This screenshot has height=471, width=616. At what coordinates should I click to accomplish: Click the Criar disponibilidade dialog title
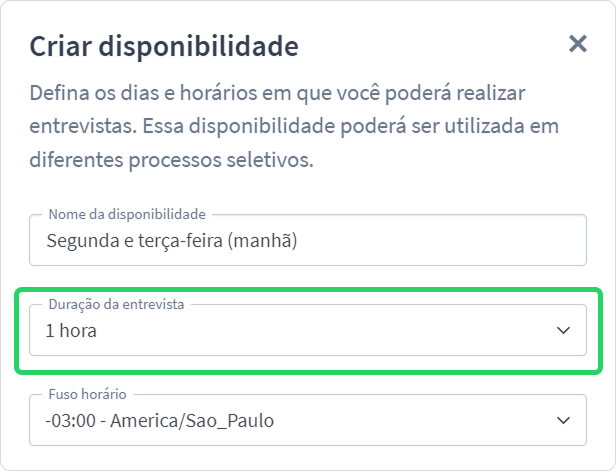coord(164,46)
